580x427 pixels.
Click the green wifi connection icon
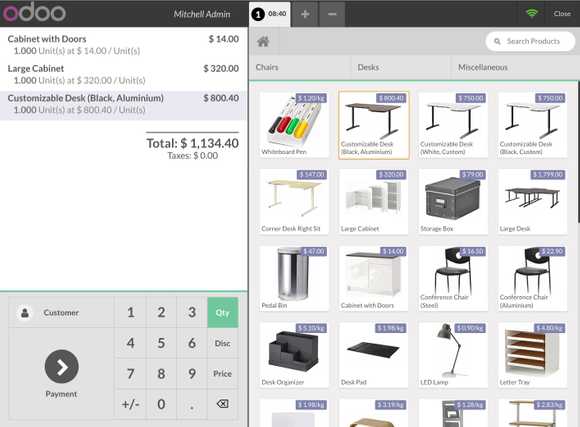[x=532, y=13]
